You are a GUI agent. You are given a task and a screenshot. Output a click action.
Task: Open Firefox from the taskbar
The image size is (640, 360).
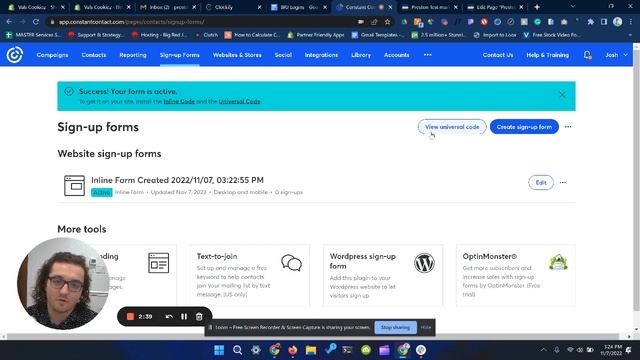[x=293, y=350]
